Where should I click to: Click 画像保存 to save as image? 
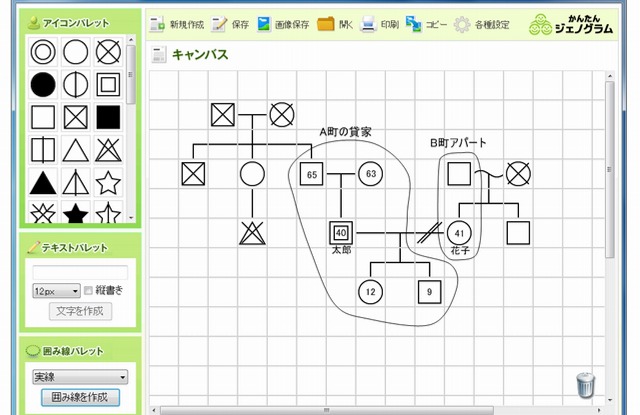(x=282, y=23)
